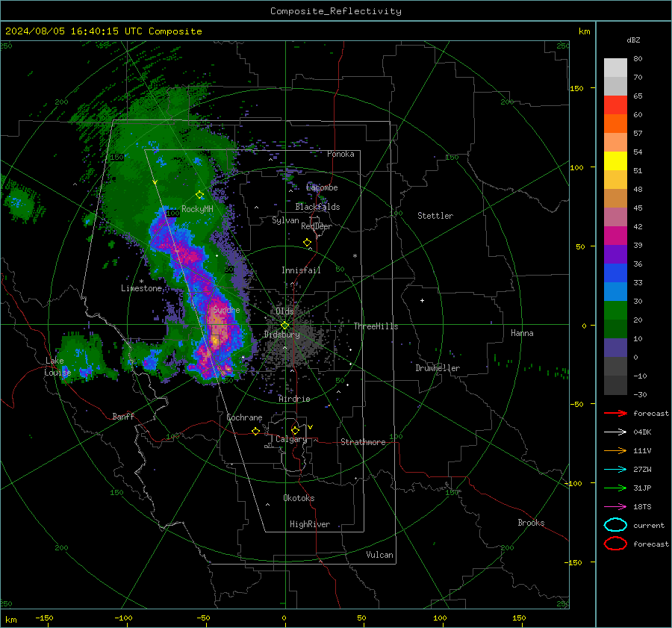Click the Okotoks map label
Image resolution: width=672 pixels, height=628 pixels.
click(299, 498)
